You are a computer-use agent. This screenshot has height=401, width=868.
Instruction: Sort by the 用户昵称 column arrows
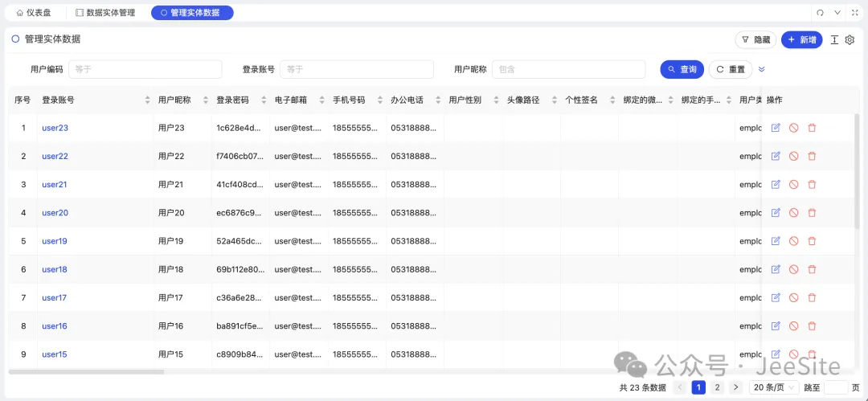[205, 100]
